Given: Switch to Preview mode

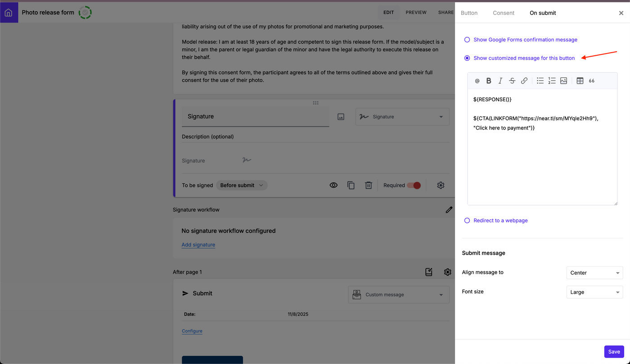Looking at the screenshot, I should (416, 12).
